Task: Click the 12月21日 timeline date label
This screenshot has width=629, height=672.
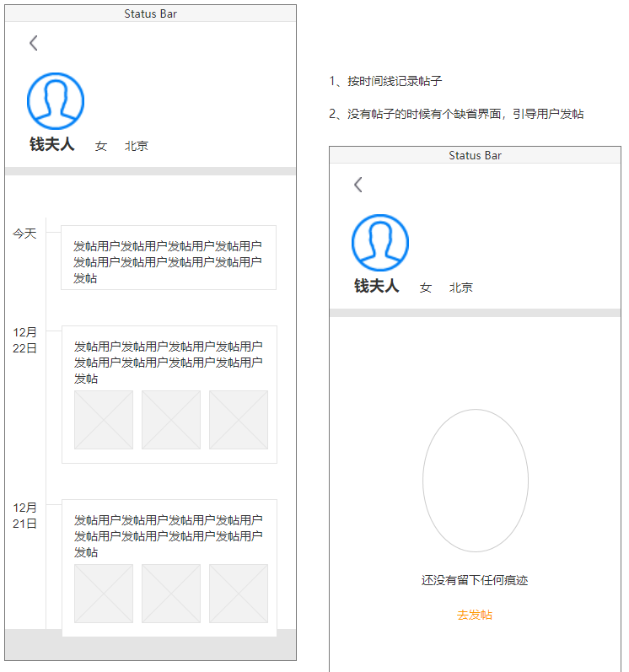Action: pos(24,515)
